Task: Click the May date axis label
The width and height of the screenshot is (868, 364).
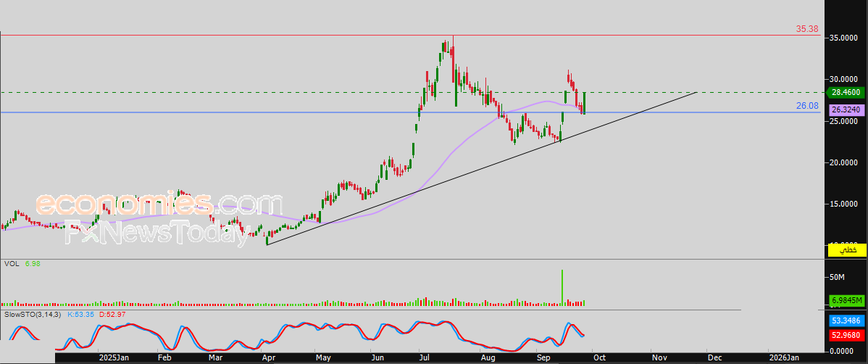Action: tap(322, 358)
